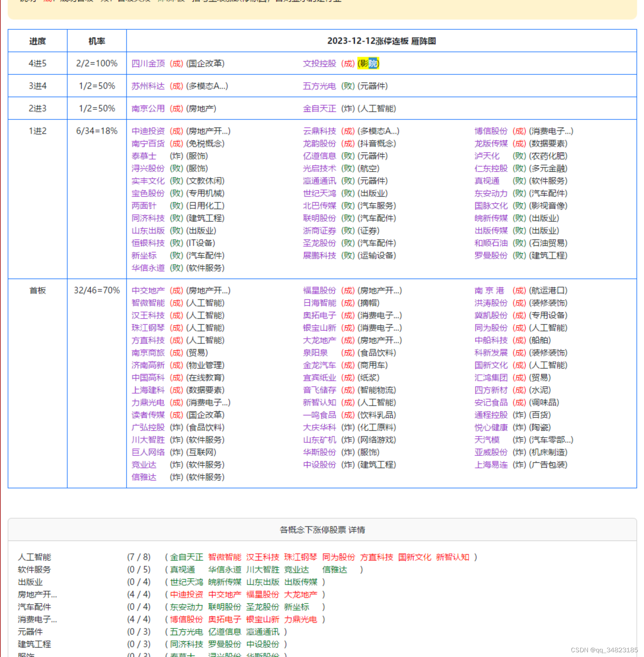Image resolution: width=644 pixels, height=657 pixels.
Task: Click the 软件服务 concept label in details panel
Action: pyautogui.click(x=34, y=570)
